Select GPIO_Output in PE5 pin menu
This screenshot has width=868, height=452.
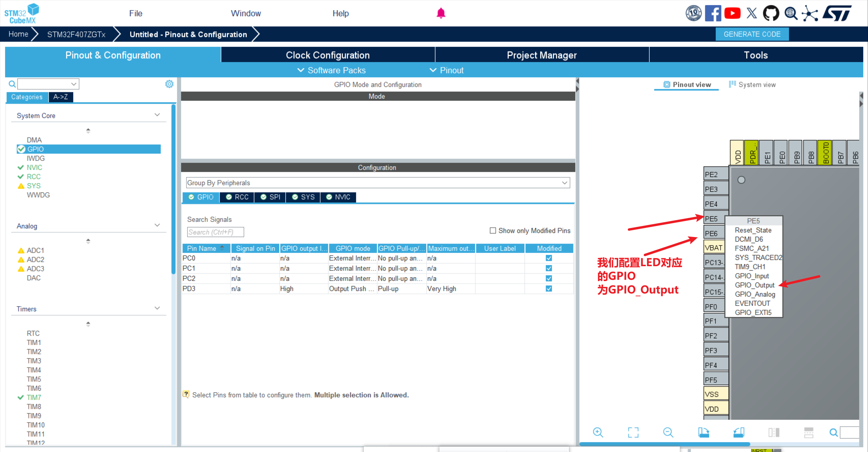[754, 285]
